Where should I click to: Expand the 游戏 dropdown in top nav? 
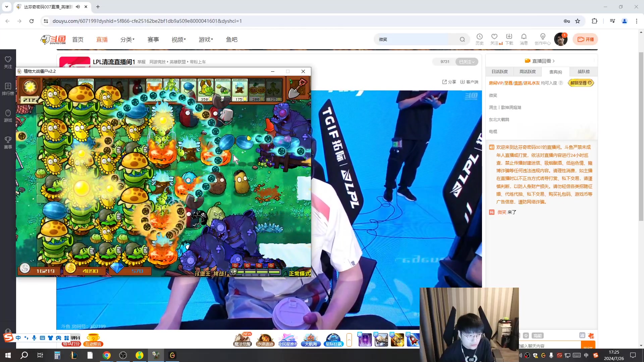click(206, 40)
